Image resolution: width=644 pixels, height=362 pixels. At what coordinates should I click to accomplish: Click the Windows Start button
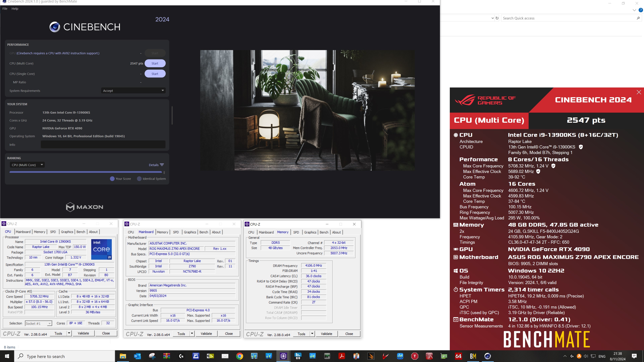[x=7, y=356]
